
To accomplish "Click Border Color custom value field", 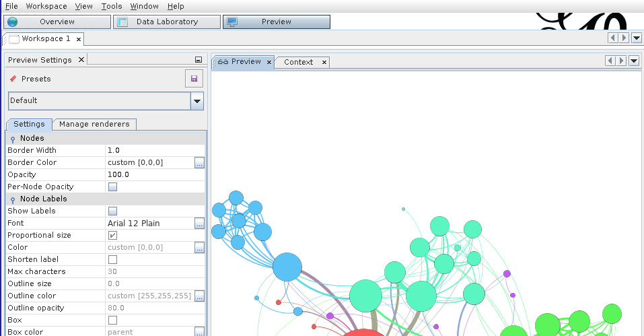I will [x=150, y=163].
